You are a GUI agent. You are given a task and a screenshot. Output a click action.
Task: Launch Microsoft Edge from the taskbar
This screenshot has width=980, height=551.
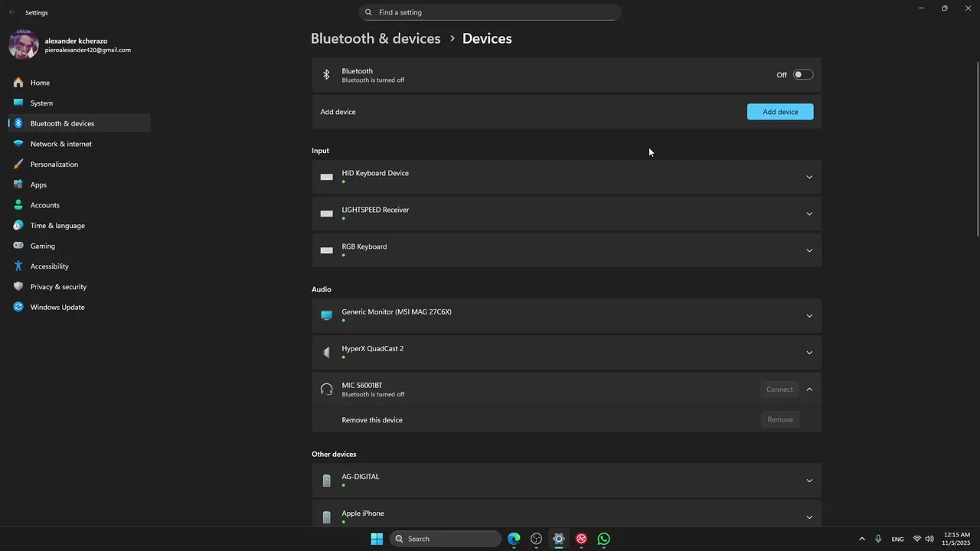514,539
